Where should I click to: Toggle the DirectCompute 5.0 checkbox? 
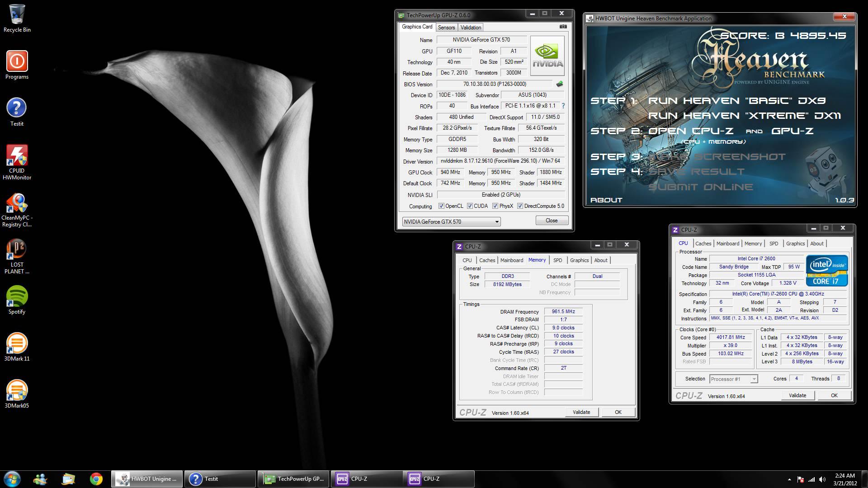click(520, 206)
